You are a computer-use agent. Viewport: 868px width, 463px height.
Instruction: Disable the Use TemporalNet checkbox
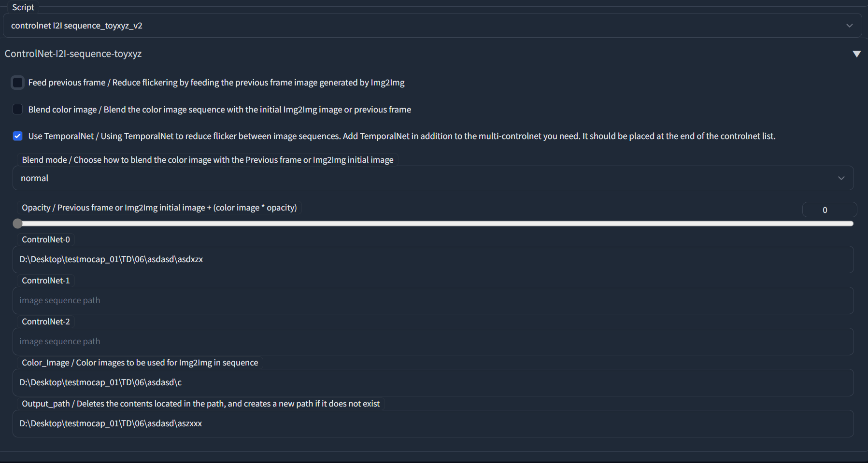(18, 136)
